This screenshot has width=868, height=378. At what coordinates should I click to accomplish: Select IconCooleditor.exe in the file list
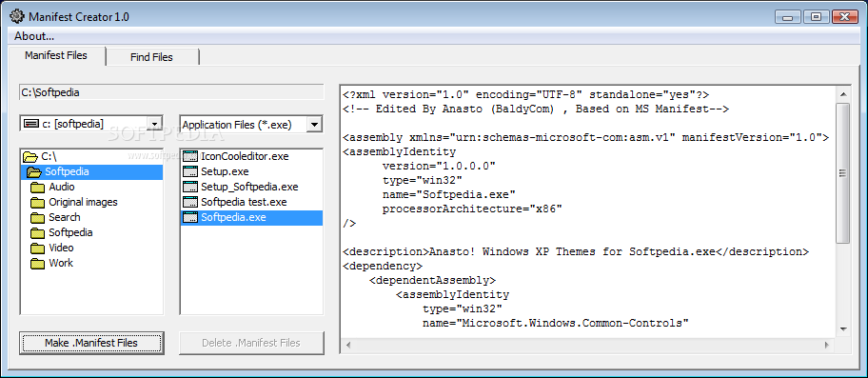[x=244, y=156]
